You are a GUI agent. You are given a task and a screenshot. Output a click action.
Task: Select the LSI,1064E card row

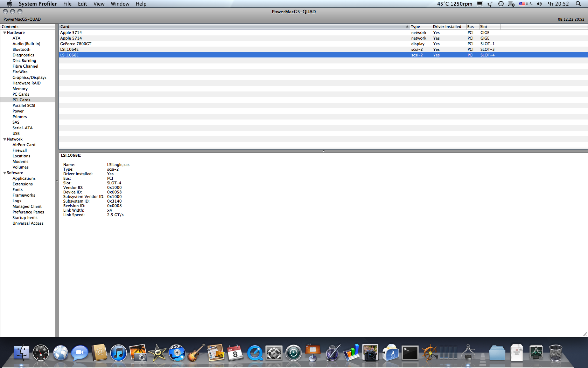pos(323,49)
